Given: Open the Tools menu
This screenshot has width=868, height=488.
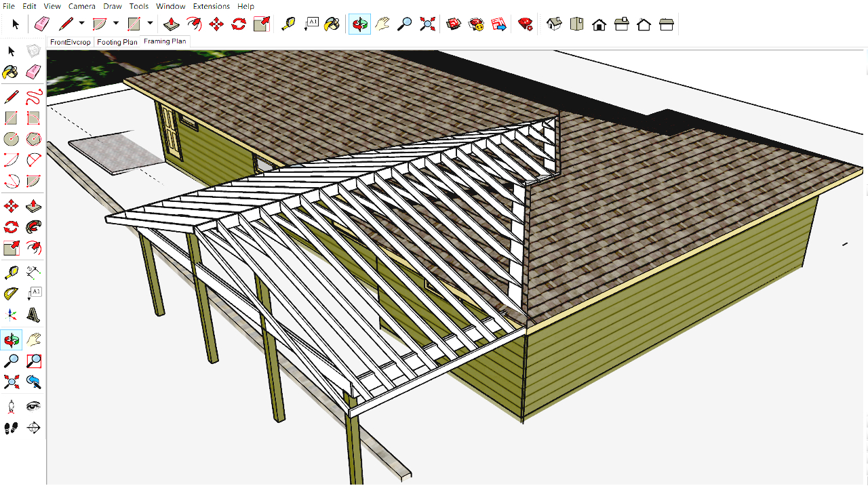Looking at the screenshot, I should pos(139,6).
